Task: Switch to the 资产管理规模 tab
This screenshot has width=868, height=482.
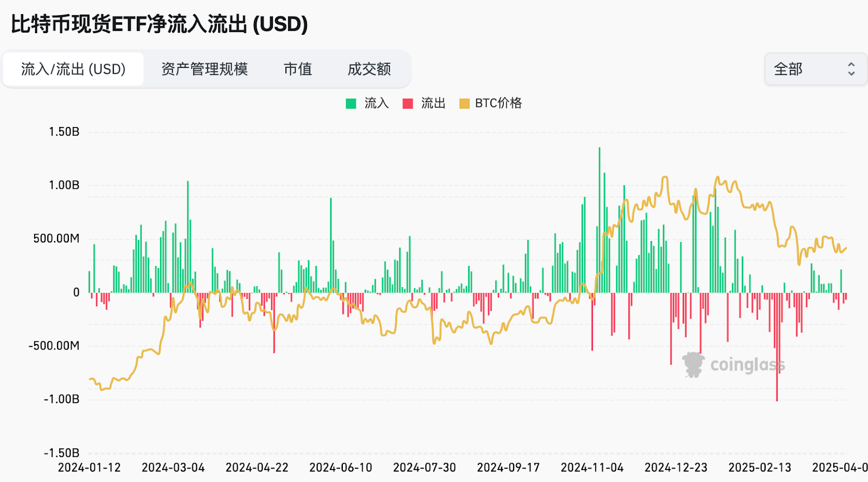Action: (205, 69)
